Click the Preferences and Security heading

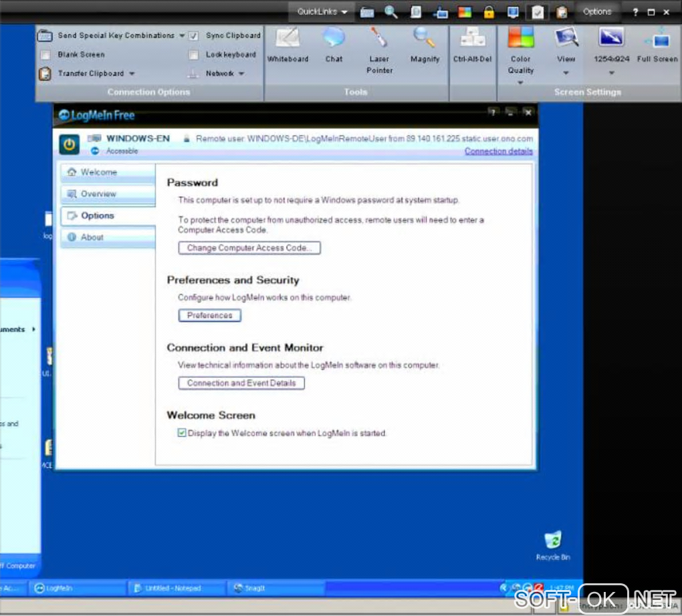233,280
